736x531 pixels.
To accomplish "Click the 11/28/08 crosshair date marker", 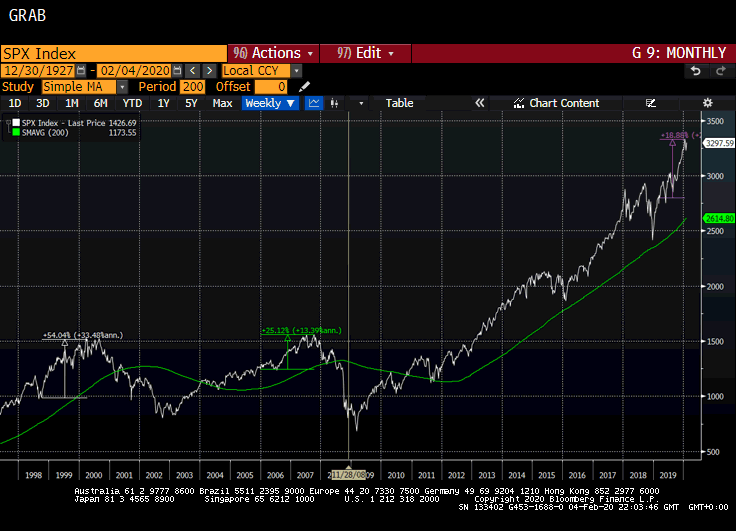I will 348,475.
